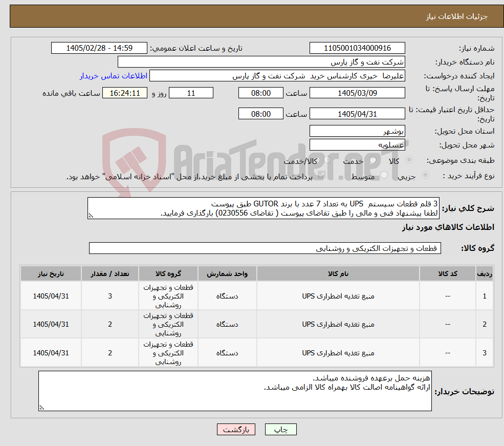Viewport: 504px width, 446px height.
Task: Click the تاریخ نیاز column header
Action: [x=51, y=273]
